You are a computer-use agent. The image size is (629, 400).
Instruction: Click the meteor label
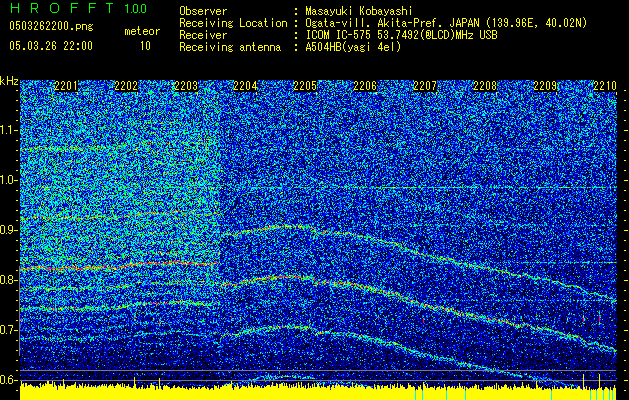click(142, 31)
